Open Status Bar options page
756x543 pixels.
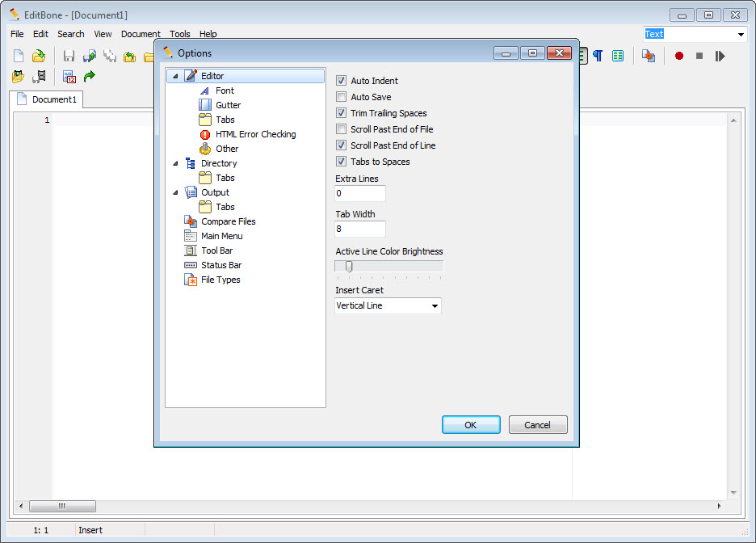[x=221, y=265]
